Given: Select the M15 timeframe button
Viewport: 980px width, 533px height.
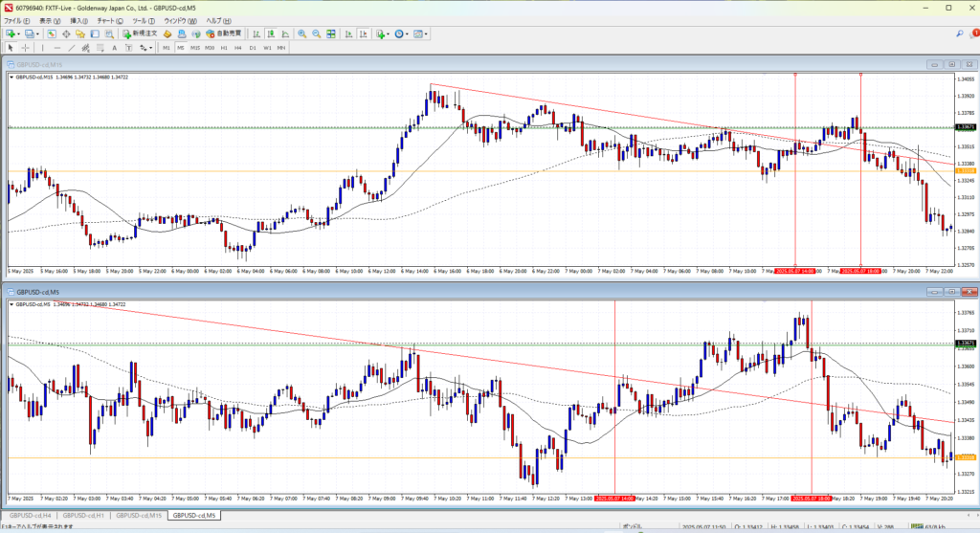Looking at the screenshot, I should (x=194, y=47).
